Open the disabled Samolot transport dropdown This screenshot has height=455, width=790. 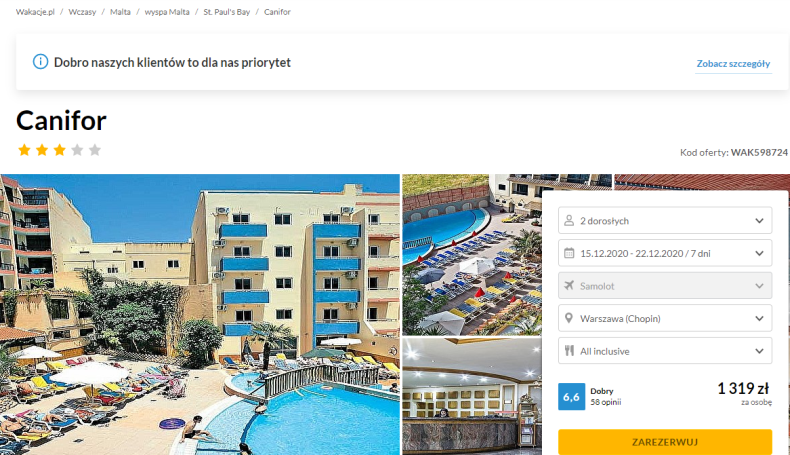tap(665, 286)
